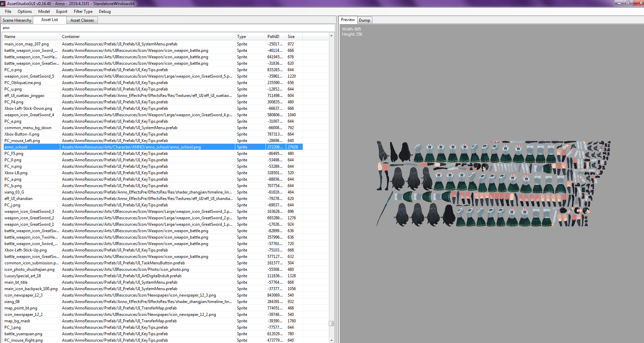This screenshot has height=343, width=644.
Task: Click the AssetStudioGUI title bar app icon
Action: click(x=3, y=3)
